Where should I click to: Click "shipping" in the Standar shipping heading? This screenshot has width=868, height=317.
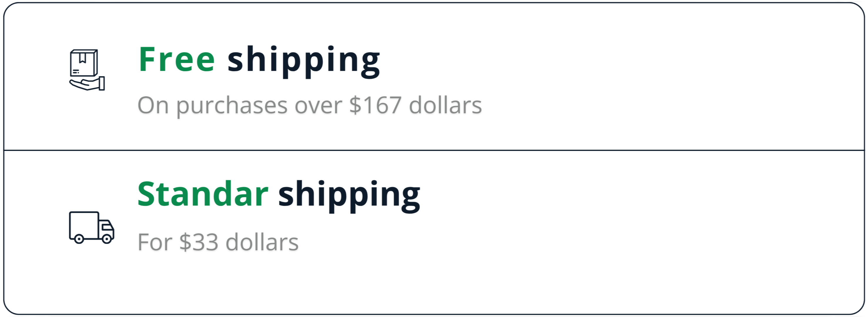point(349,196)
